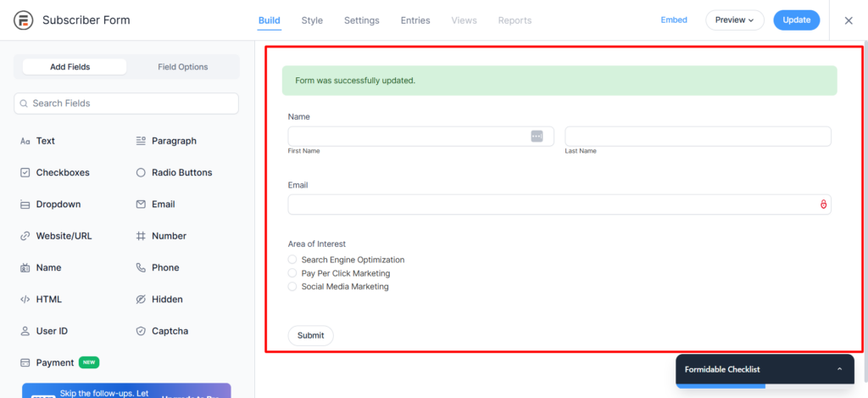This screenshot has width=868, height=398.
Task: Click the Formidable Forms logo icon
Action: 24,20
